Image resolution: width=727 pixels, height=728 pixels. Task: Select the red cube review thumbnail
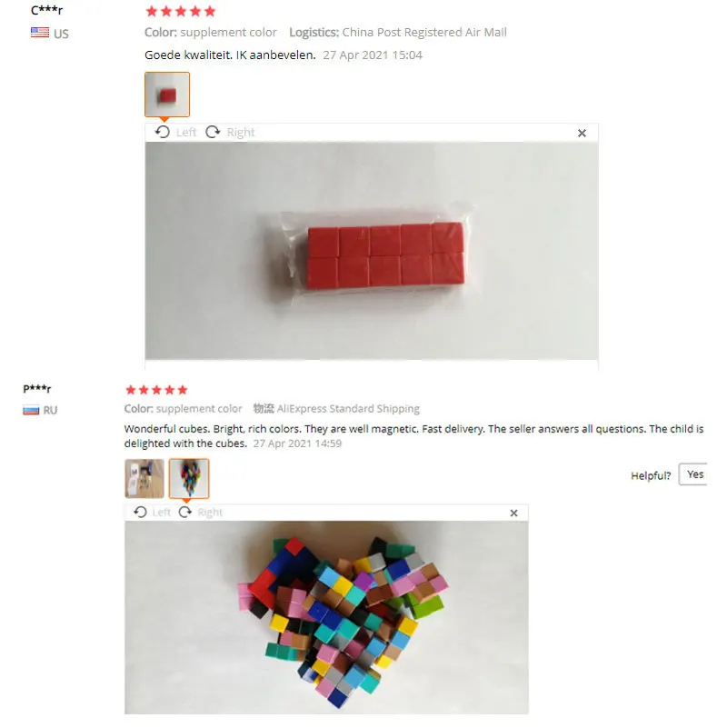[167, 95]
